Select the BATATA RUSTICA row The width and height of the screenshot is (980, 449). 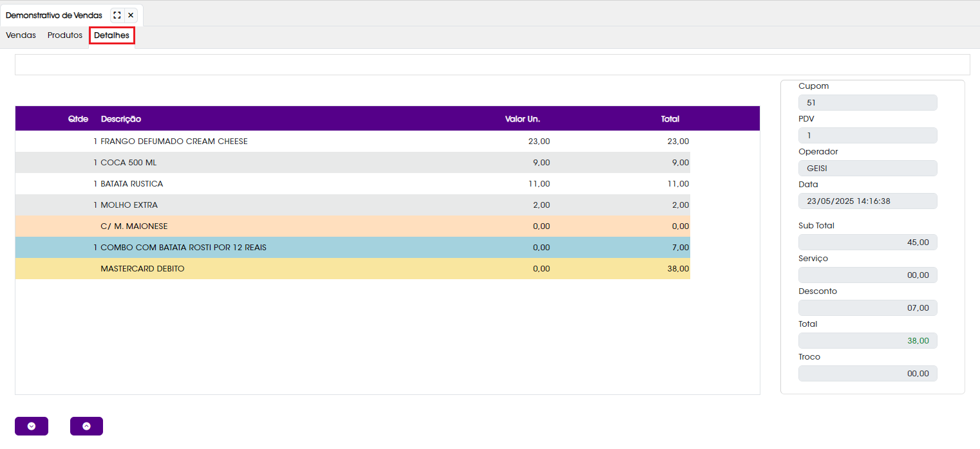353,184
